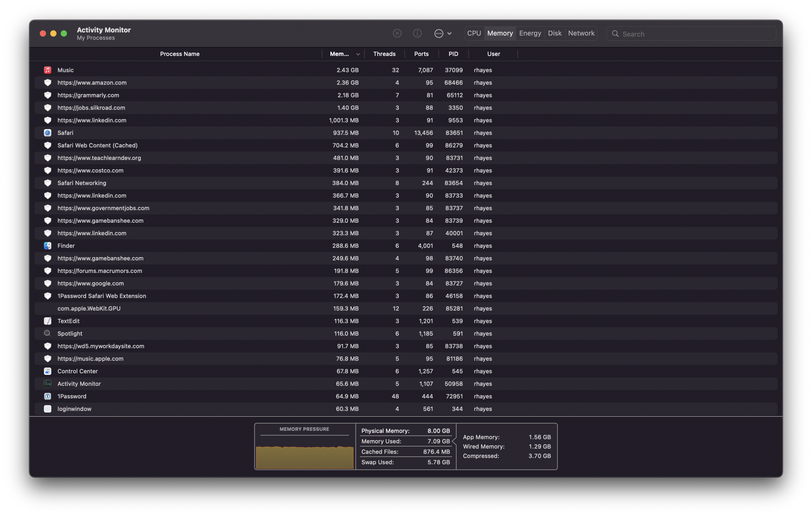Click the process info (i) icon
Image resolution: width=812 pixels, height=516 pixels.
click(417, 34)
